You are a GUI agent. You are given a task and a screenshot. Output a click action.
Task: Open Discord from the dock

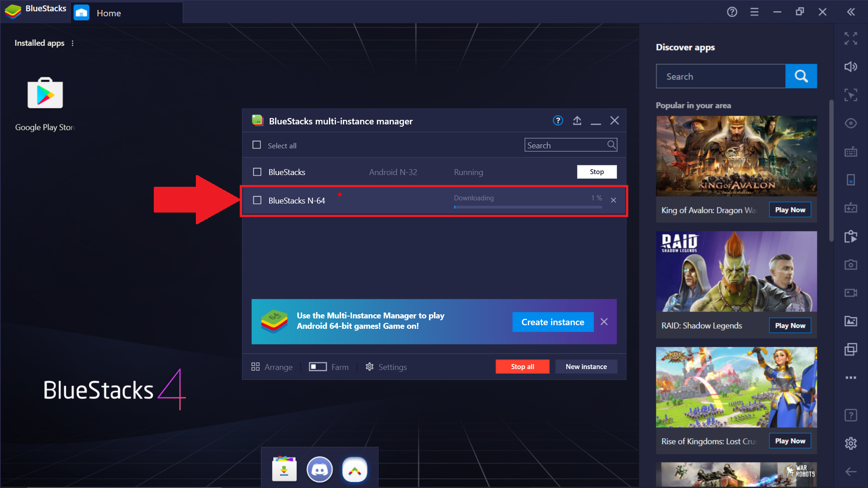pyautogui.click(x=319, y=469)
